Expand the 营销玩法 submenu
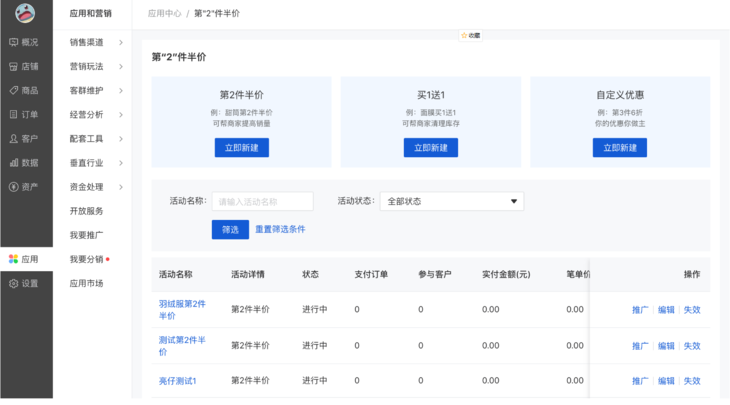The height and width of the screenshot is (405, 730). [x=96, y=66]
